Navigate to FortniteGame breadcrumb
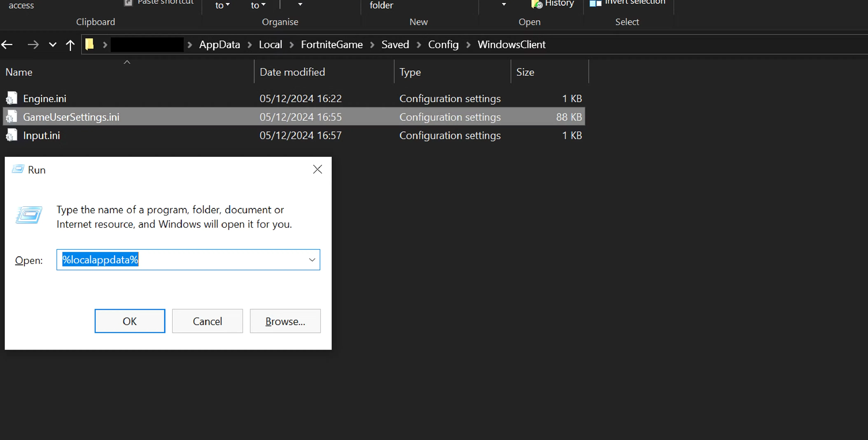 pyautogui.click(x=331, y=44)
